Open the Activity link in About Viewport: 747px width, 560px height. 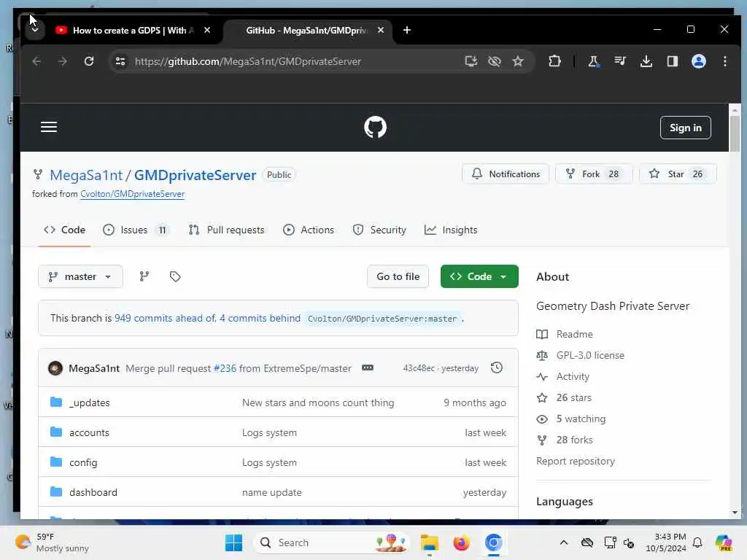[573, 377]
